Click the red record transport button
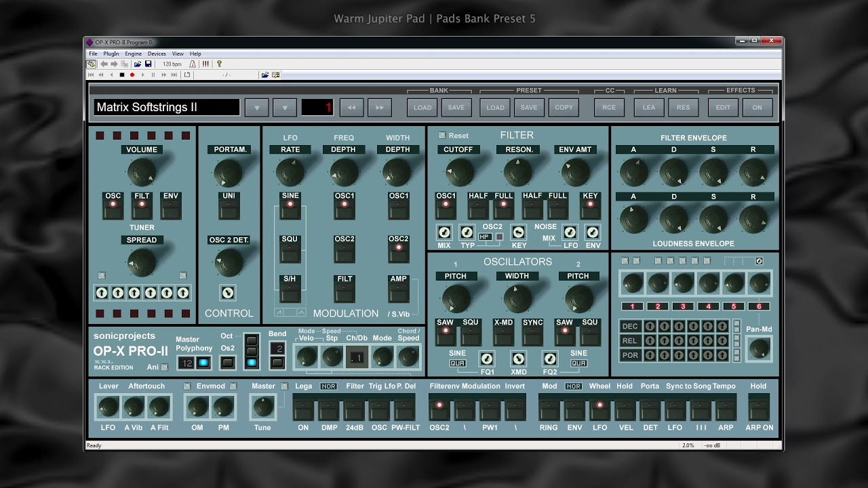868x488 pixels. [x=132, y=75]
